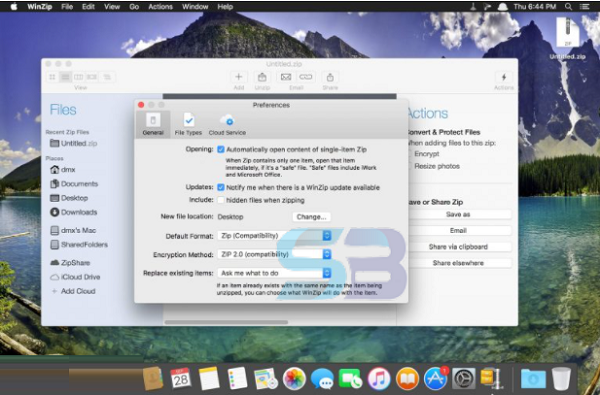Screen dimensions: 600x395
Task: Click Share via clipboard button
Action: pyautogui.click(x=458, y=247)
